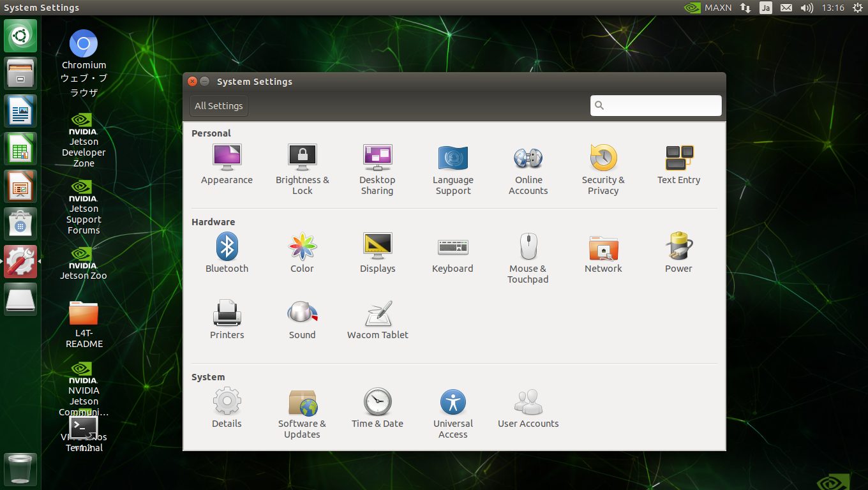This screenshot has width=868, height=490.
Task: Open the Sound settings
Action: [x=302, y=319]
